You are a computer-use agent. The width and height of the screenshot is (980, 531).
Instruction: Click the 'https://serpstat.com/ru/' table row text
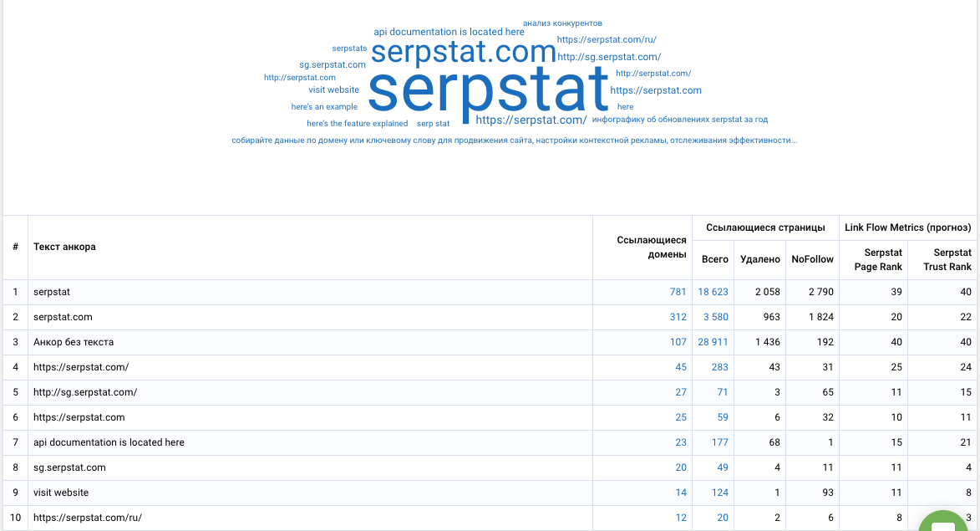coord(88,518)
